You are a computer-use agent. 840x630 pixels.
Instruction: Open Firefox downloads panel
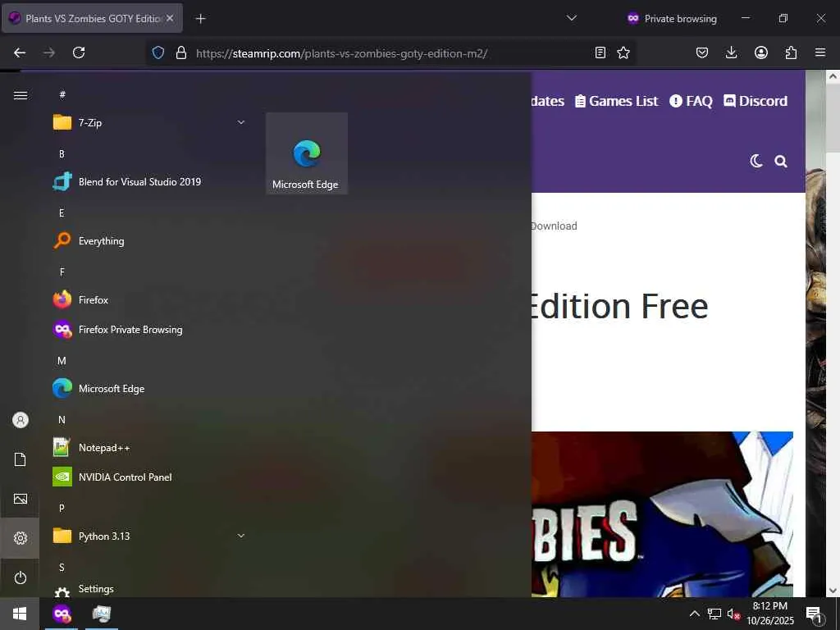(x=731, y=52)
